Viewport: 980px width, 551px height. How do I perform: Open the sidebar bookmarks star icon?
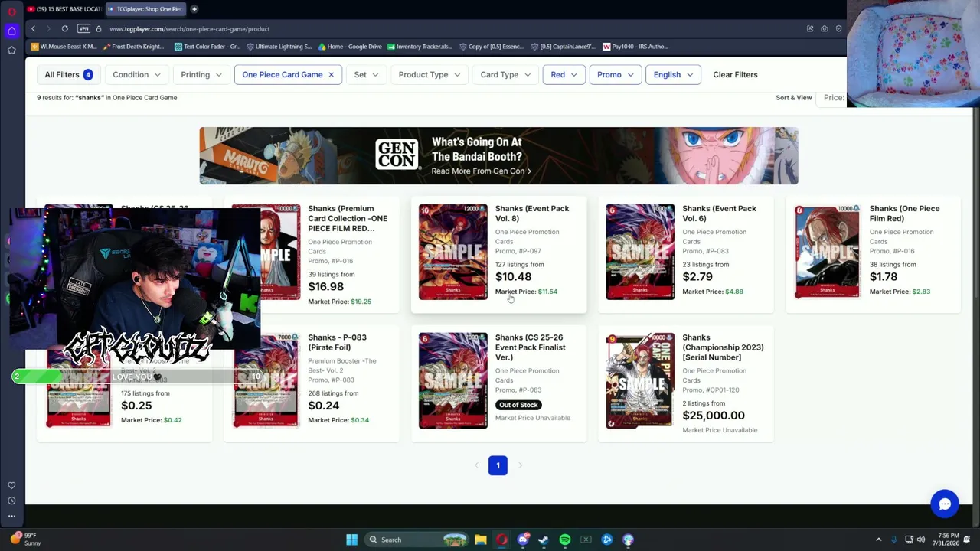pos(11,50)
